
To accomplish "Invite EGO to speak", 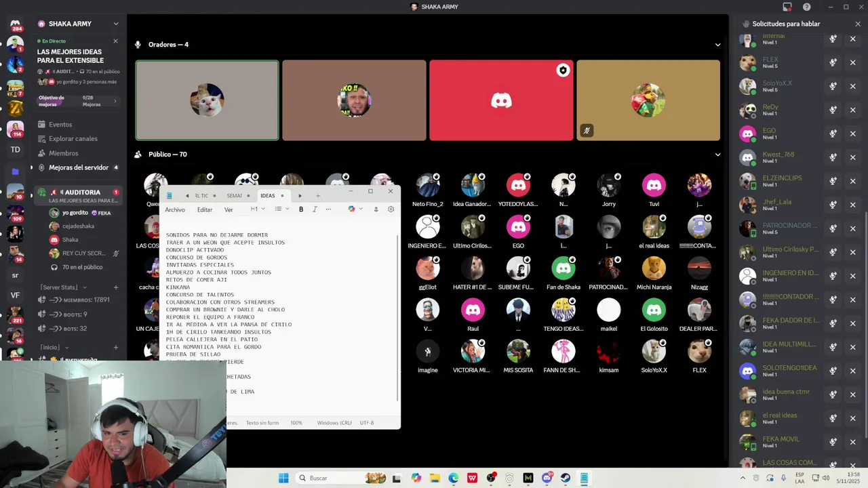I will [833, 134].
